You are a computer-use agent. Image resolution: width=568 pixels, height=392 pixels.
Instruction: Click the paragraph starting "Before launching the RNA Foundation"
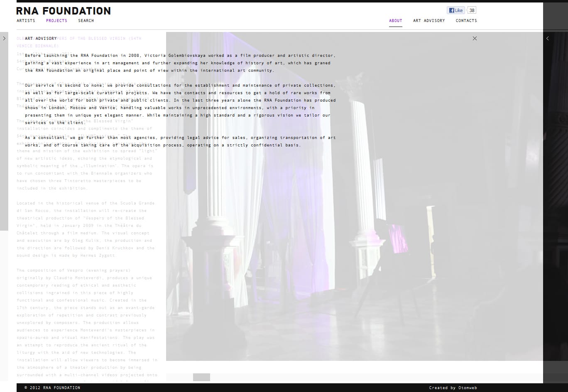(x=180, y=63)
